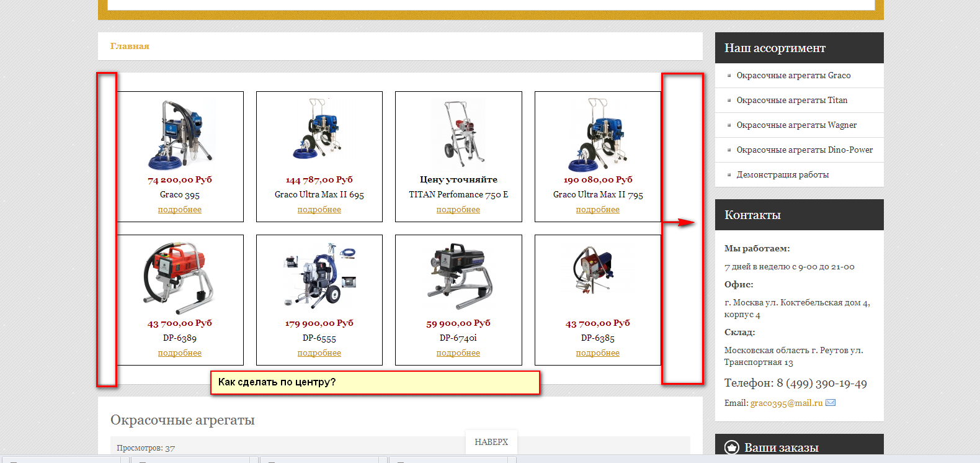This screenshot has height=463, width=980.
Task: Select the DP-6740i product name
Action: [458, 338]
